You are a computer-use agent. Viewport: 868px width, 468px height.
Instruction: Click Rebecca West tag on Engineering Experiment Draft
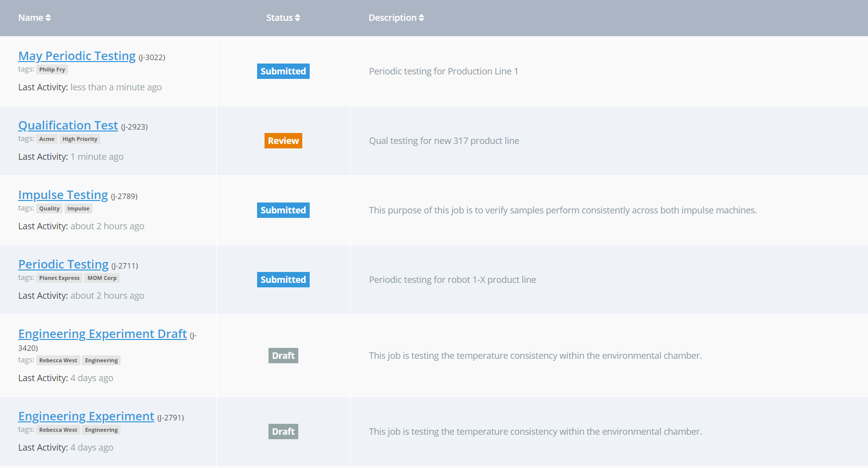click(x=58, y=360)
